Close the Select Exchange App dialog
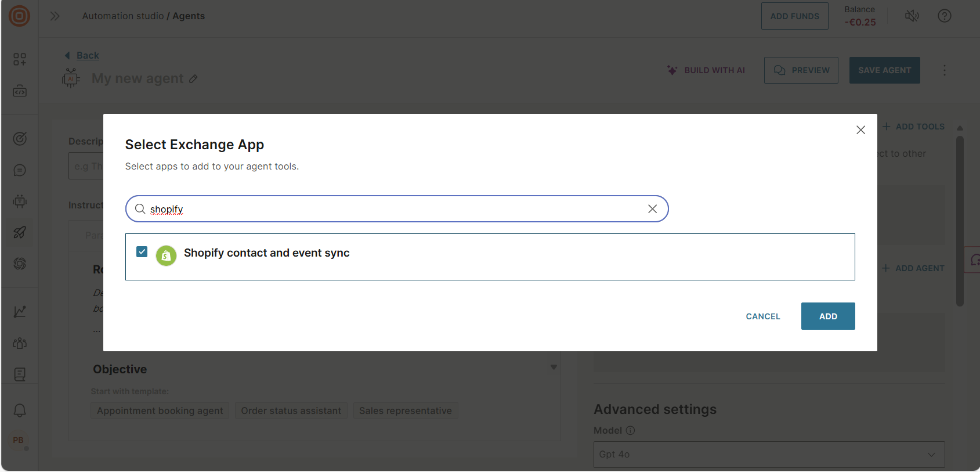 coord(860,130)
